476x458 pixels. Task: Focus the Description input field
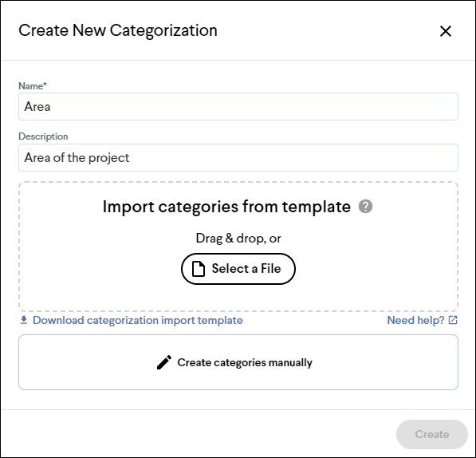click(x=238, y=158)
